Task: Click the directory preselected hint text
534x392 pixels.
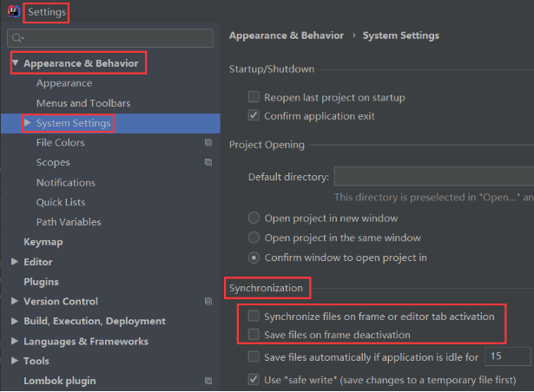Action: pyautogui.click(x=434, y=198)
